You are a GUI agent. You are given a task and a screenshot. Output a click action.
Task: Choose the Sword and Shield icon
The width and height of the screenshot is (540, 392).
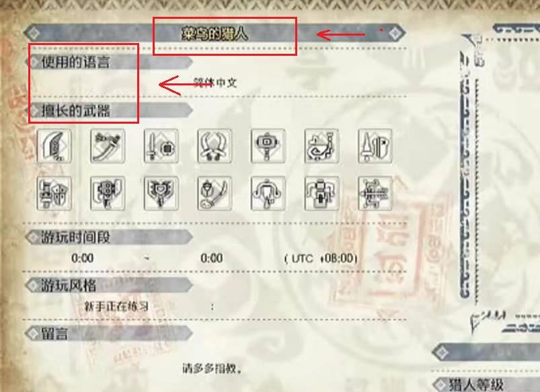click(161, 146)
